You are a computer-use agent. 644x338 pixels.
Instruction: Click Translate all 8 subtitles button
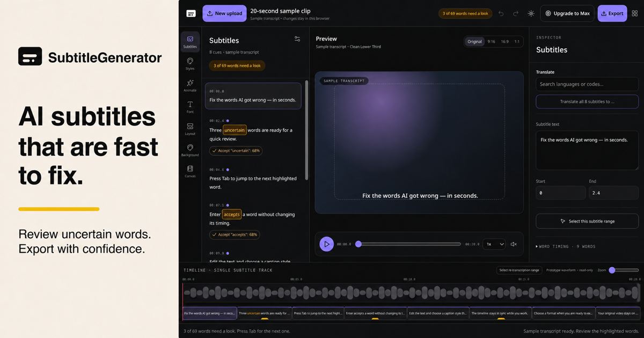click(587, 101)
